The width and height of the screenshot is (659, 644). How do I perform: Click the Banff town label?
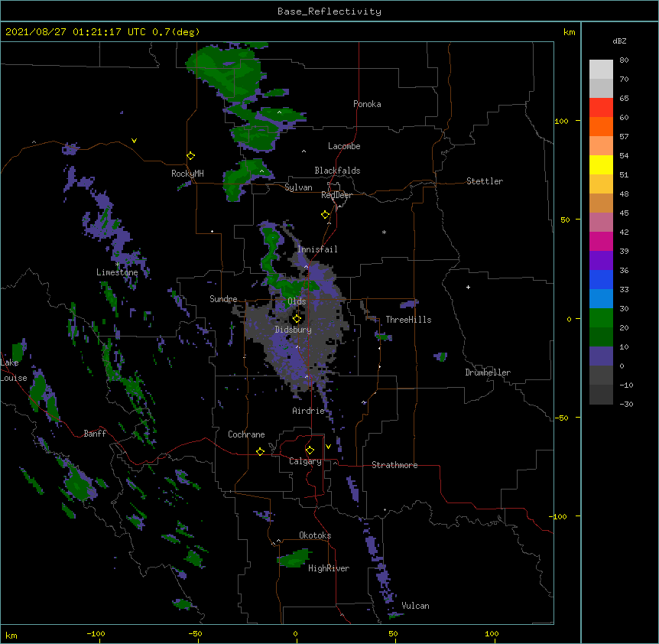coord(95,434)
